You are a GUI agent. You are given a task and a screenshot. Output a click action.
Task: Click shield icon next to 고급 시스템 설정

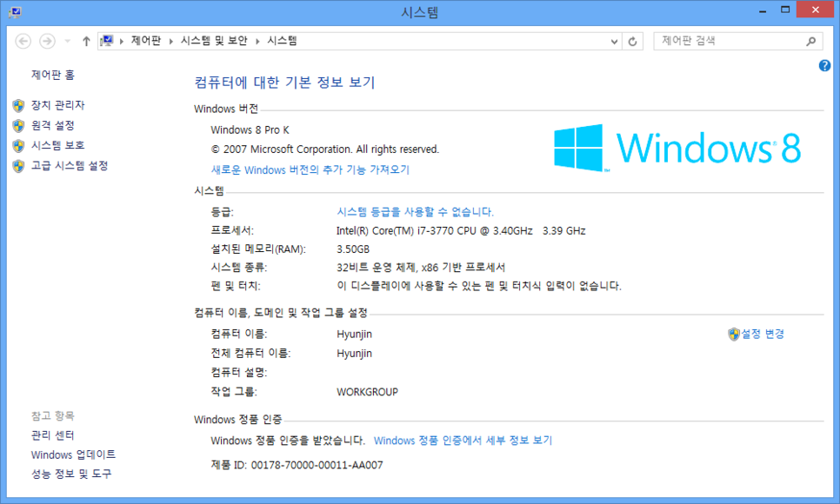tap(19, 166)
